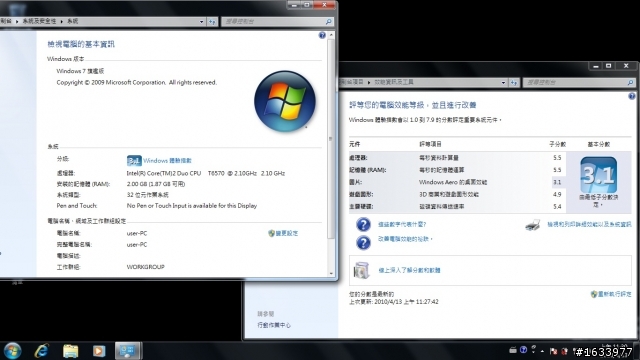Click help icon in System window
This screenshot has width=640, height=360.
coord(322,36)
